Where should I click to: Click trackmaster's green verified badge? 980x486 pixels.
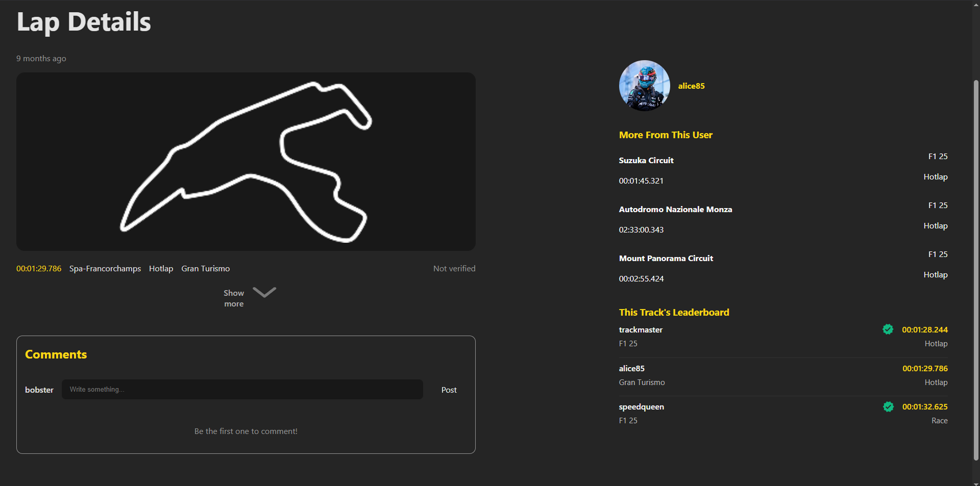point(888,329)
